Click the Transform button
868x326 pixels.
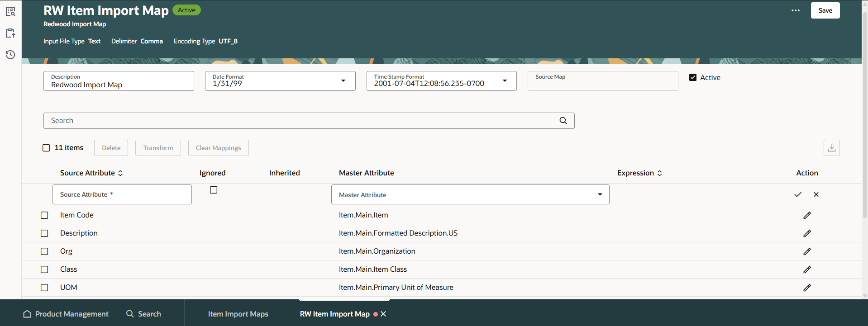pos(158,148)
